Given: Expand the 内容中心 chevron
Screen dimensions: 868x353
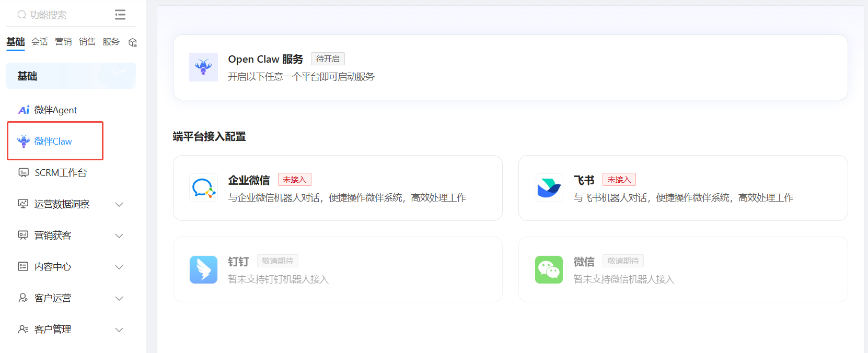Looking at the screenshot, I should (x=119, y=267).
